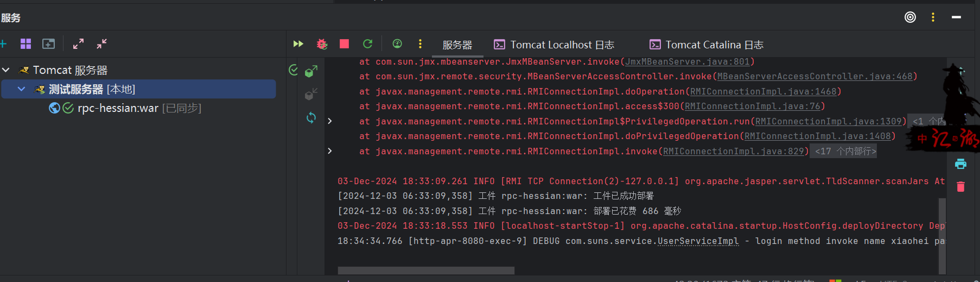Rerun the server in debug mode
Screen dimensions: 980x282
coord(322,44)
